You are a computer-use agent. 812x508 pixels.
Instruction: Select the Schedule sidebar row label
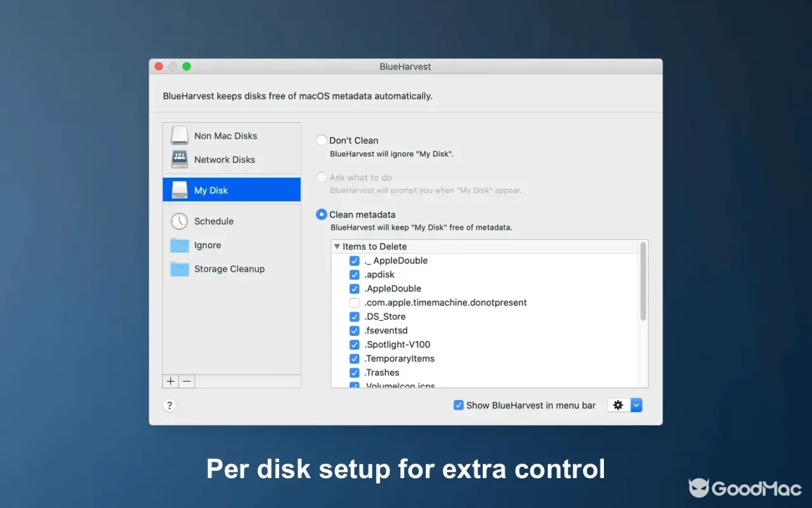click(x=214, y=221)
